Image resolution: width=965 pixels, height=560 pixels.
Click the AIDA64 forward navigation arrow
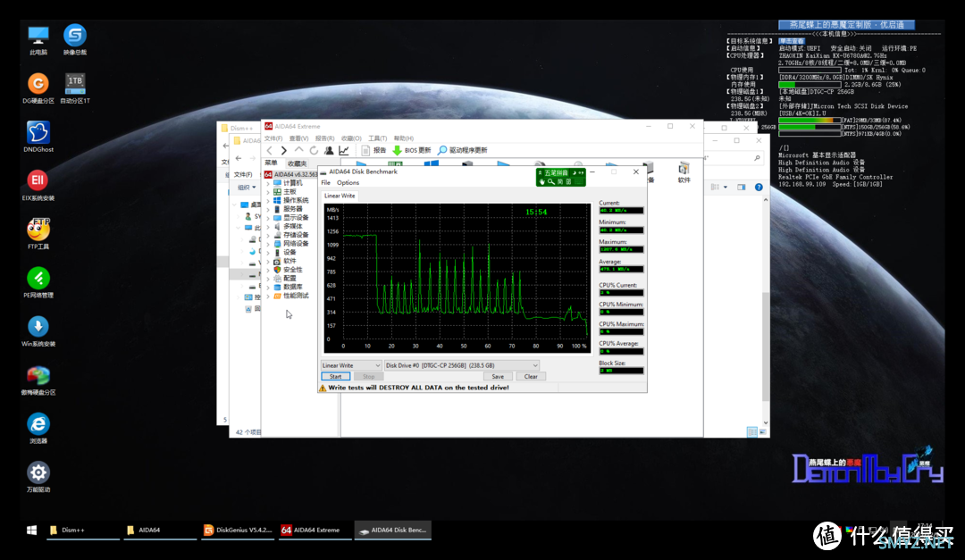[x=284, y=150]
